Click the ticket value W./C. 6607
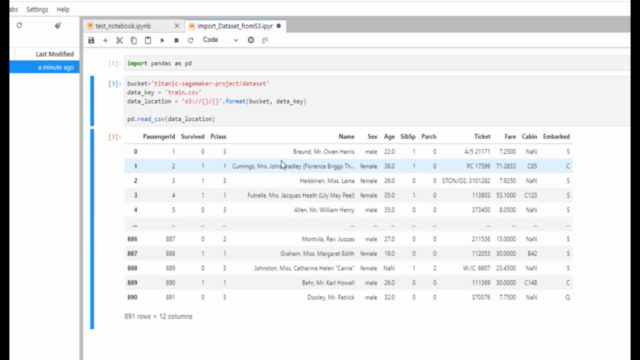This screenshot has width=640, height=360. (x=476, y=268)
